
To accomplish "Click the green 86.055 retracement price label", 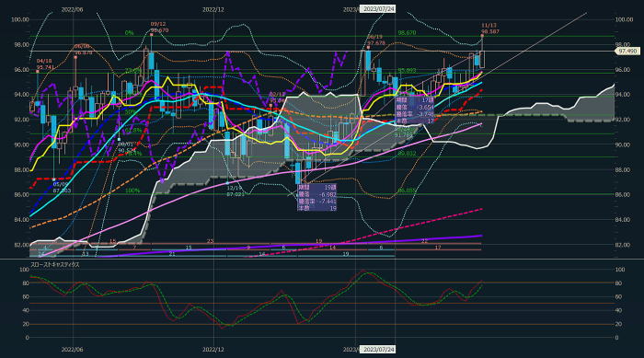I will click(407, 191).
